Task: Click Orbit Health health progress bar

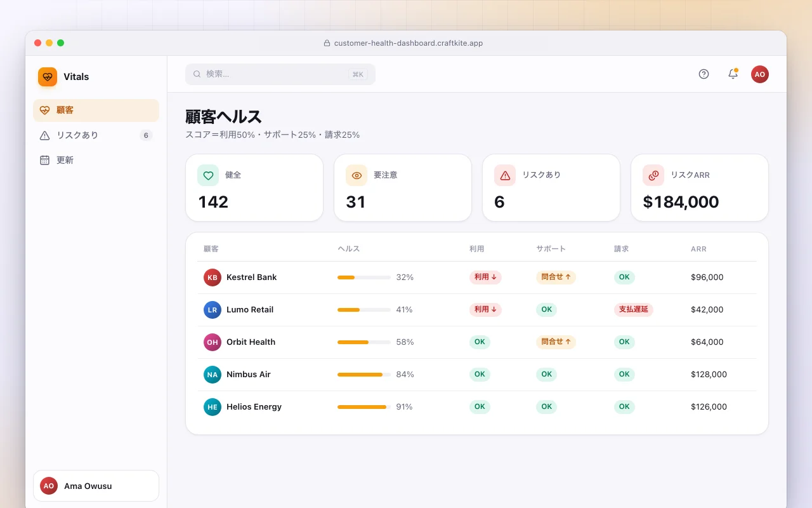Action: pyautogui.click(x=364, y=342)
